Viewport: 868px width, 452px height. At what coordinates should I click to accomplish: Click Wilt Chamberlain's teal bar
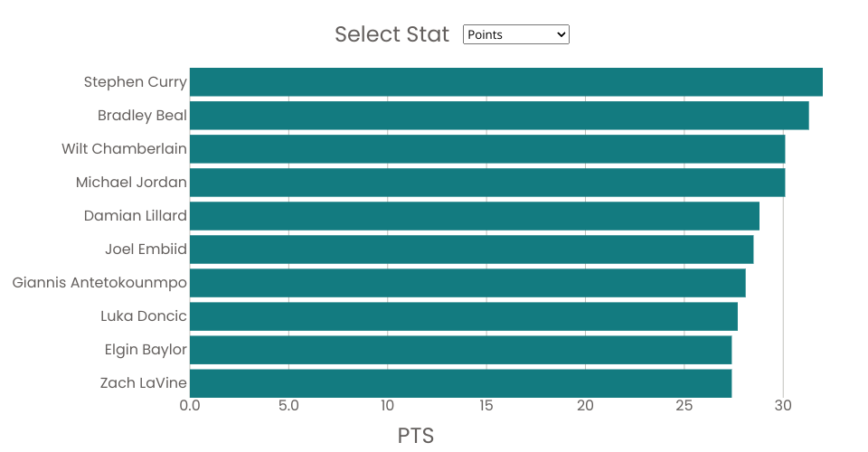point(486,149)
